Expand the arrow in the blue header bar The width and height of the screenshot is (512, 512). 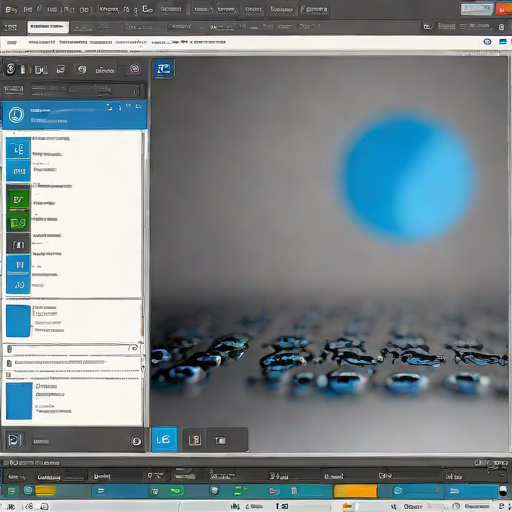[109, 107]
